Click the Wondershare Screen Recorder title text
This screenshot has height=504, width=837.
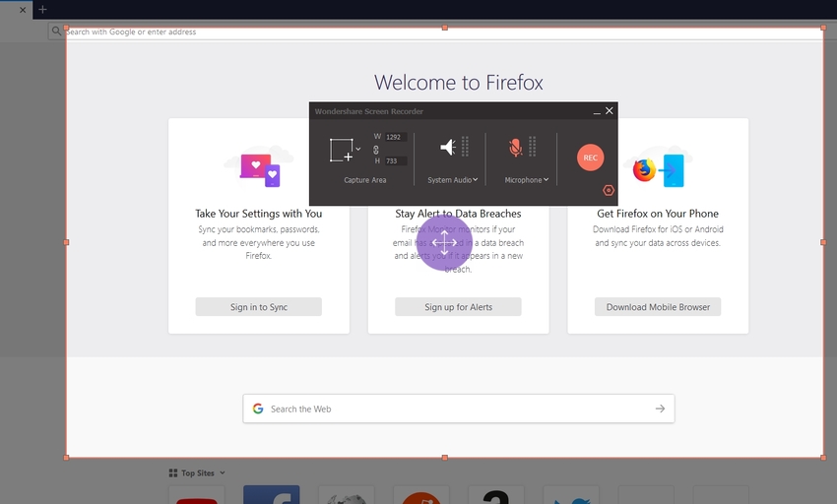(369, 111)
